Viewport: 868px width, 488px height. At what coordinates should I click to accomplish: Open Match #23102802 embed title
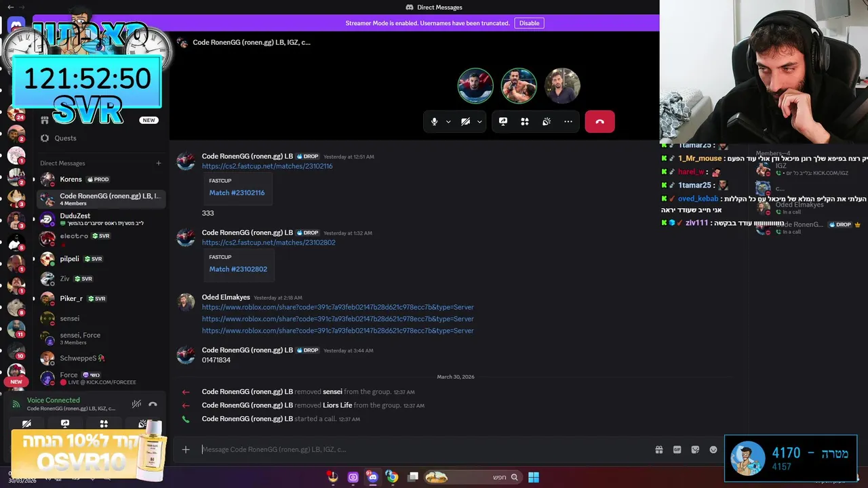238,269
